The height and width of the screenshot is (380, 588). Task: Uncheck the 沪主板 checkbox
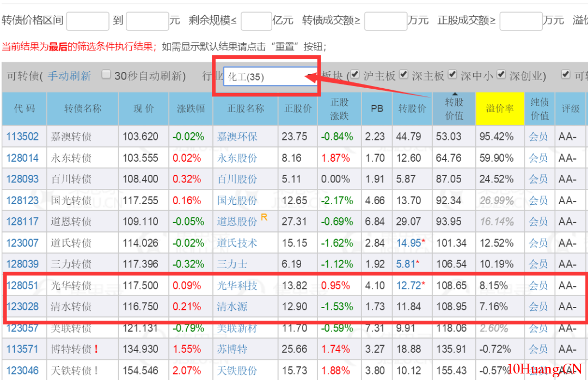(x=355, y=74)
